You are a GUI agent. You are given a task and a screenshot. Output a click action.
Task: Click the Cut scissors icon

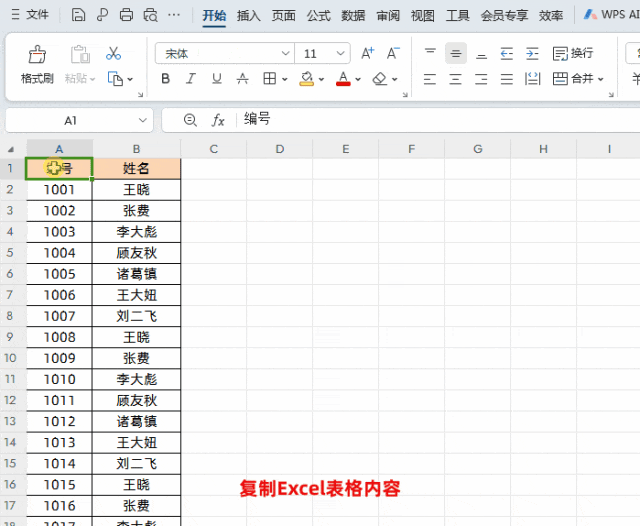(x=113, y=53)
